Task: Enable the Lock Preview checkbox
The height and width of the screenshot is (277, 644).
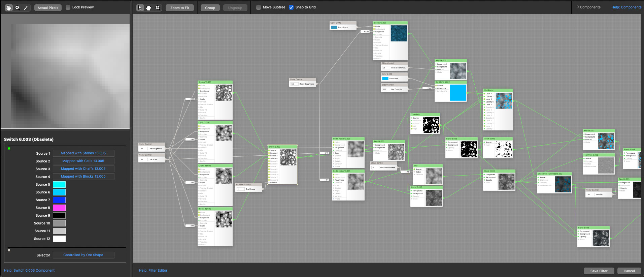Action: point(68,7)
